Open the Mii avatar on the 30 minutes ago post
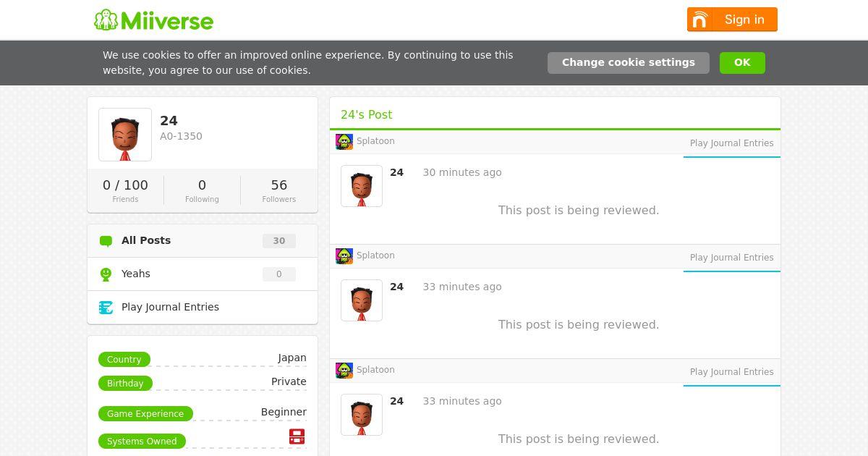Screen dimensions: 868x456 coord(362,186)
